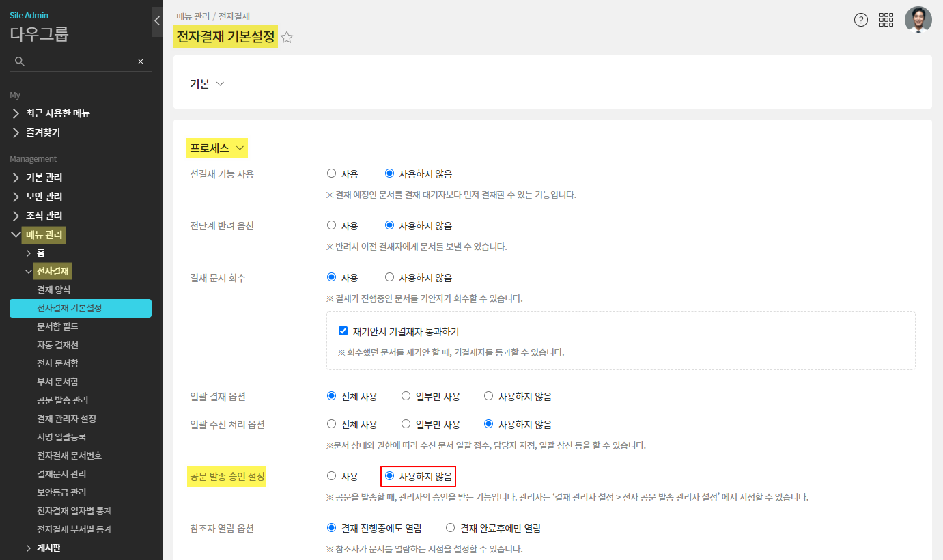Click the help question mark icon
943x560 pixels.
pos(861,20)
